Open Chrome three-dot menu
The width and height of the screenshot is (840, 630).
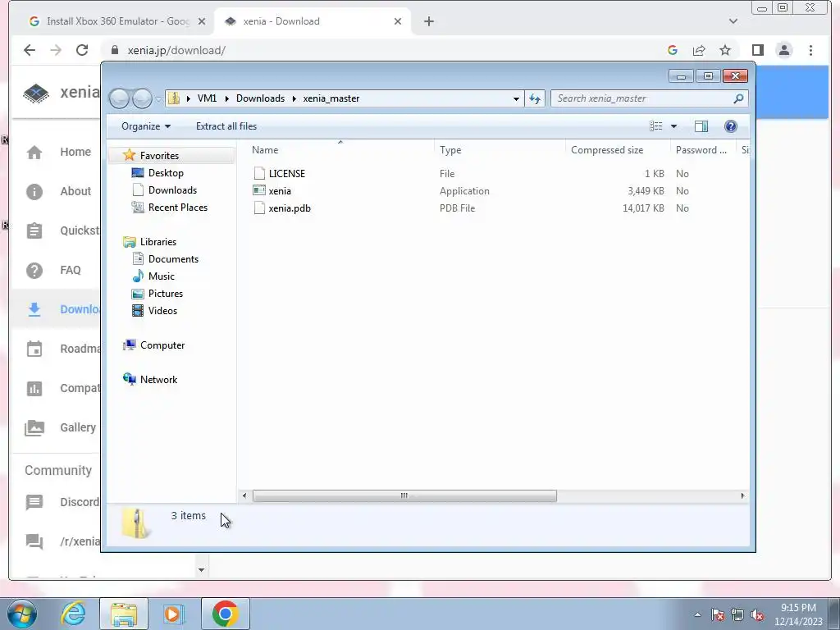(810, 50)
